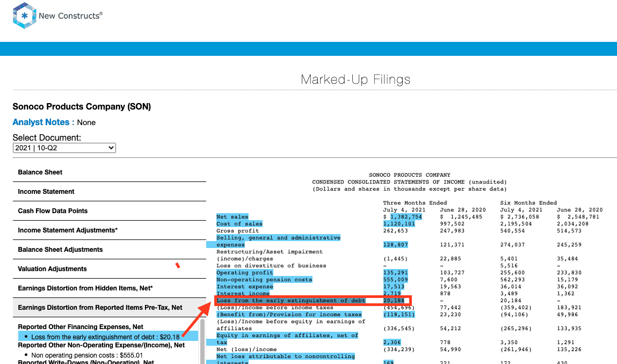Click the sidebar panel scrollbar
This screenshot has height=364, width=617.
tap(202, 341)
